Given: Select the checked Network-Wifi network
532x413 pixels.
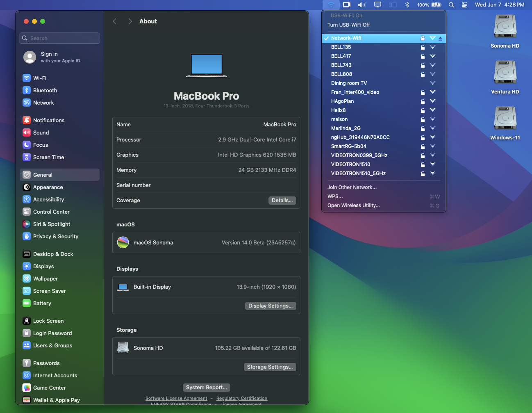Looking at the screenshot, I should (x=346, y=38).
